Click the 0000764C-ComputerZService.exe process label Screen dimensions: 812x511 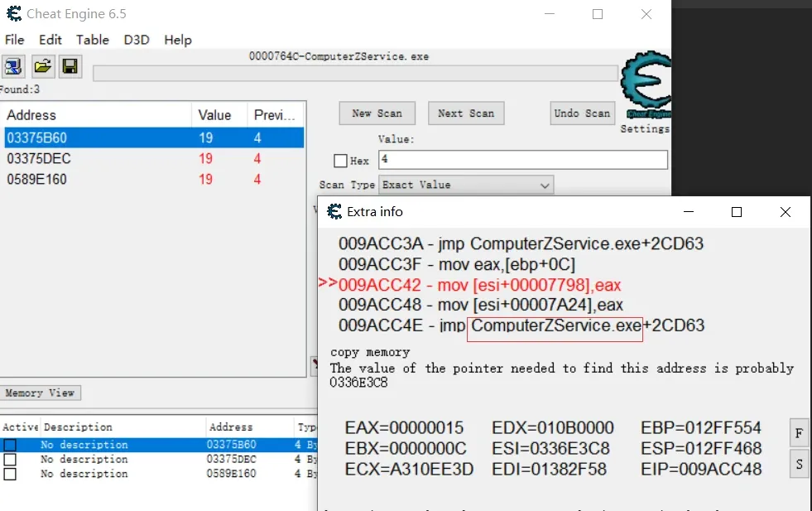(339, 56)
